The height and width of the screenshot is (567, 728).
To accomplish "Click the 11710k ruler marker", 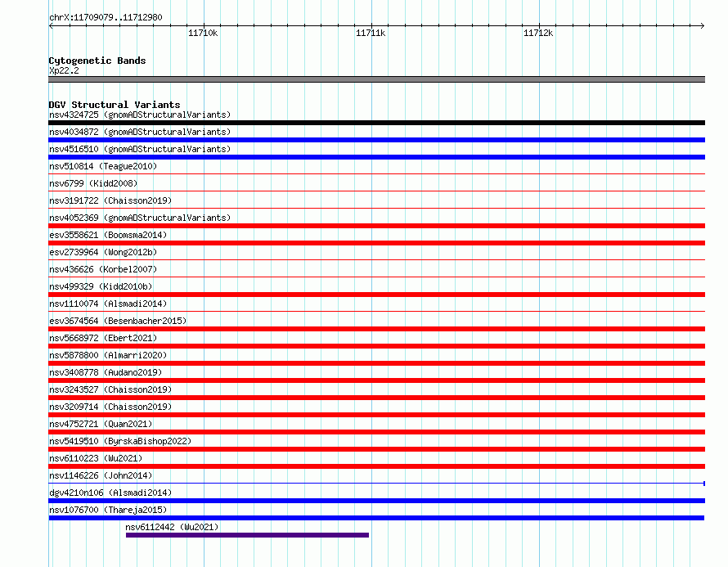I will 203,33.
